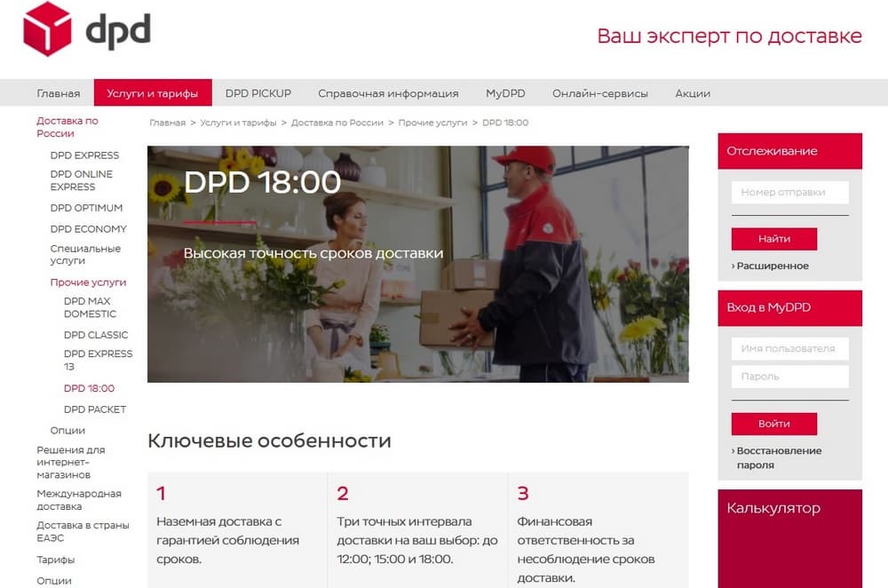Select DPD EXPRESS in the sidebar
This screenshot has height=588, width=888.
point(85,155)
